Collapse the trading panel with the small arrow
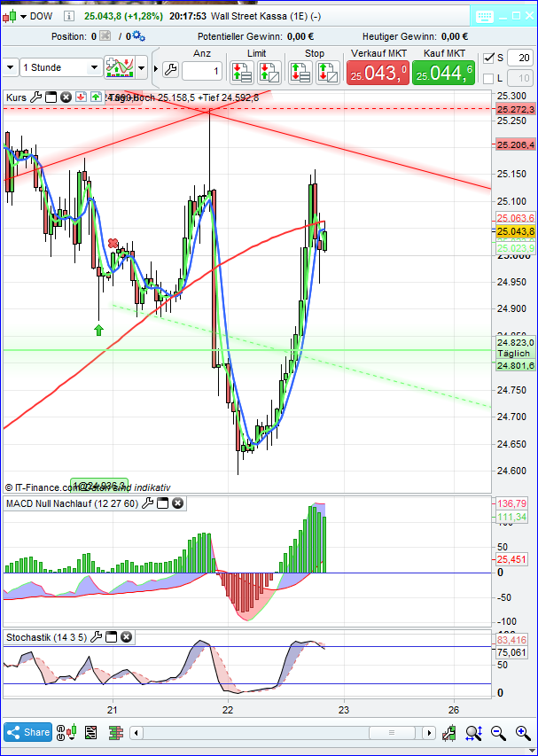This screenshot has width=538, height=756. click(156, 69)
